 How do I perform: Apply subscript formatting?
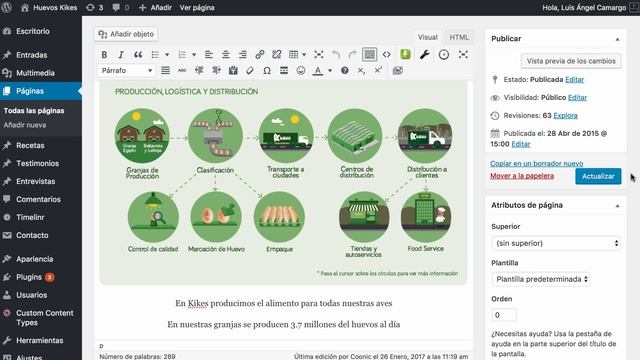(x=361, y=71)
